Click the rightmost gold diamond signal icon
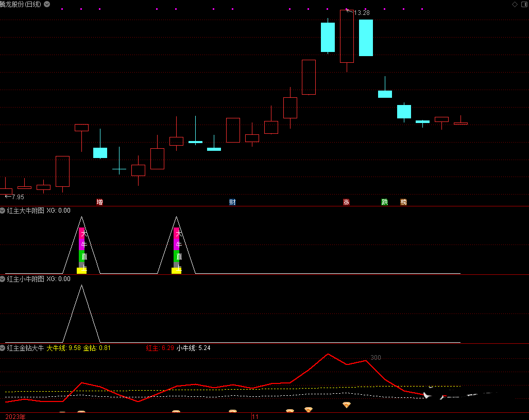The height and width of the screenshot is (420, 529). [347, 405]
